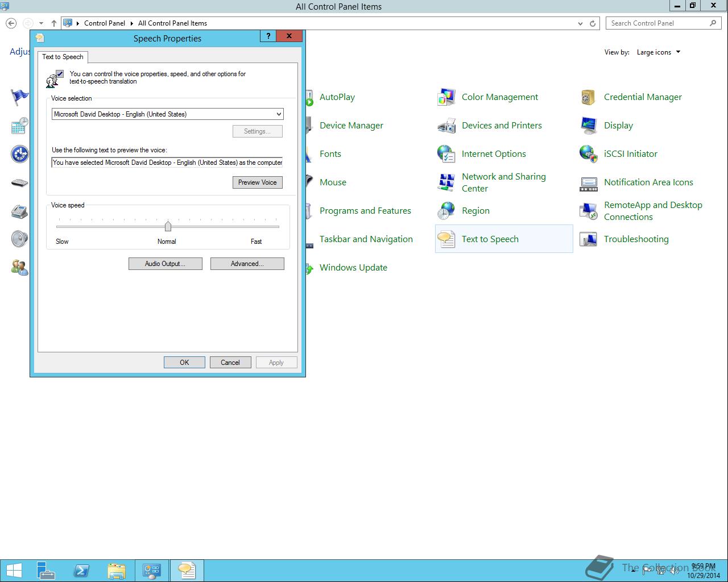
Task: Open the blue flag Action Center icon
Action: pos(20,97)
